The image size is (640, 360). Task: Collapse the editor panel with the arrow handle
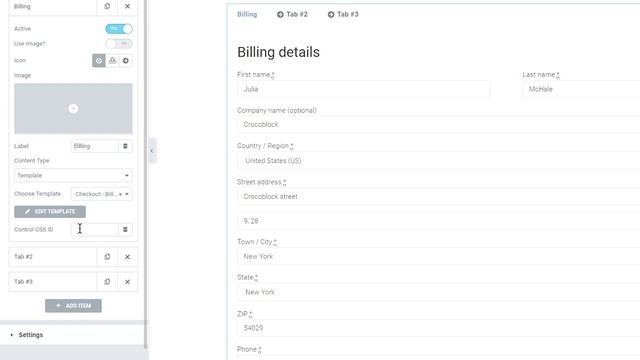152,151
